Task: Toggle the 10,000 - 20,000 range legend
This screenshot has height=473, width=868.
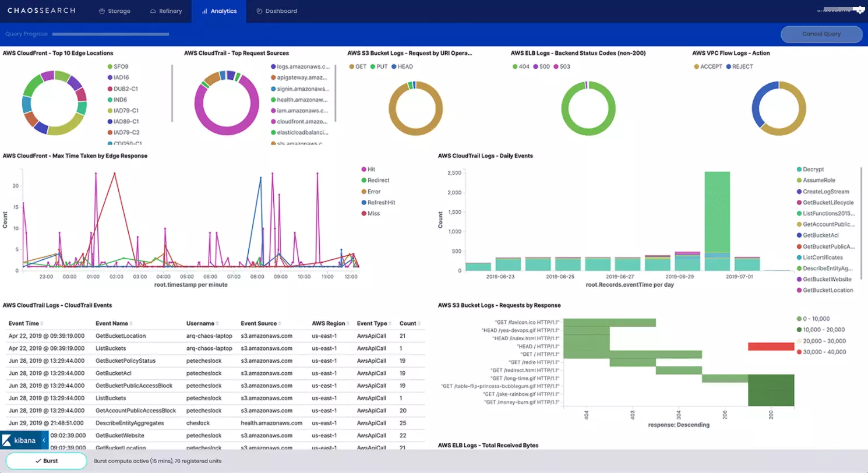Action: click(x=820, y=330)
